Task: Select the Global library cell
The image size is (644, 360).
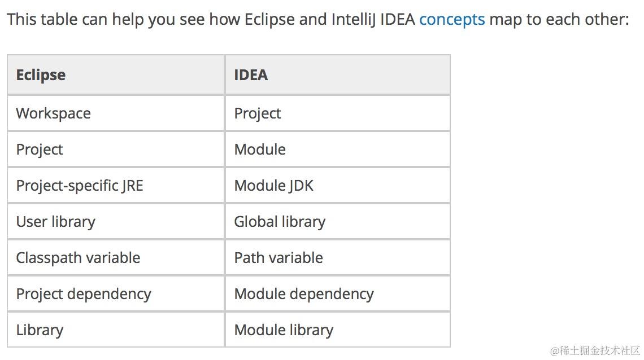Action: 338,221
